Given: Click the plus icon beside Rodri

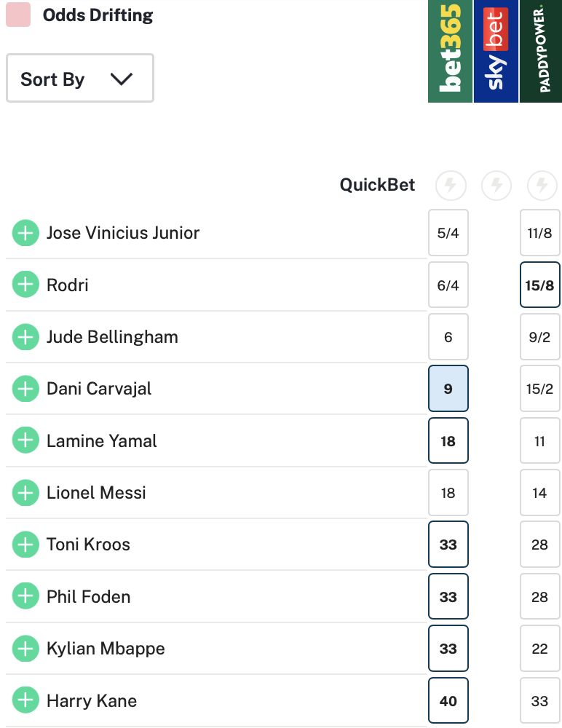Looking at the screenshot, I should point(25,285).
